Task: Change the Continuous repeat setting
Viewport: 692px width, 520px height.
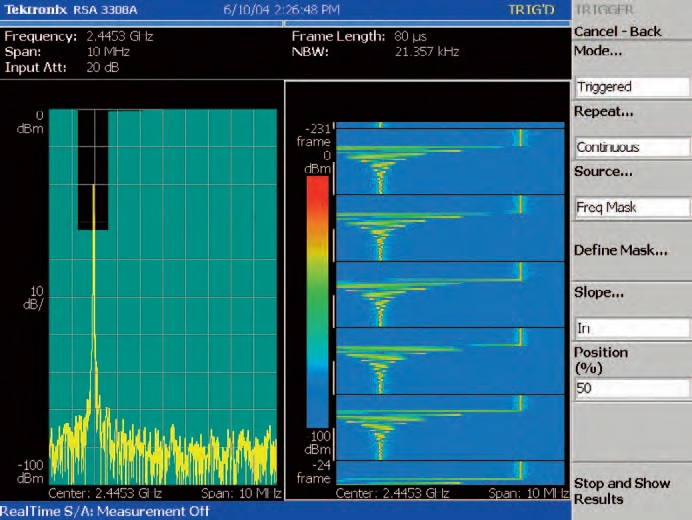Action: click(x=631, y=147)
